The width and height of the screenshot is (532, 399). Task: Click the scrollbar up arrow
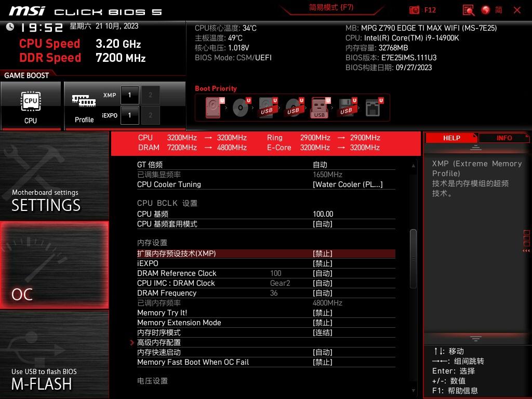[x=413, y=166]
